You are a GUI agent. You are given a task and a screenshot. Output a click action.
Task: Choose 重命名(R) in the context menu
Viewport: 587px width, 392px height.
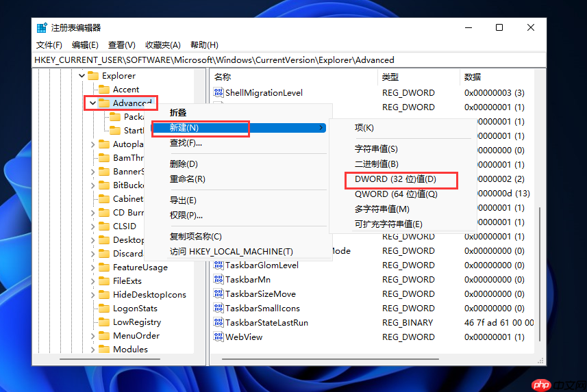click(x=238, y=179)
